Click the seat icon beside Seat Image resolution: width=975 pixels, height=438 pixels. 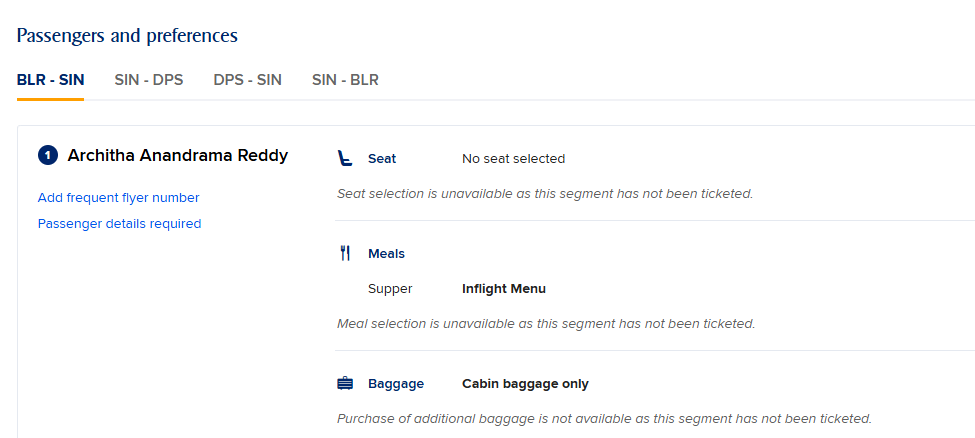click(344, 159)
